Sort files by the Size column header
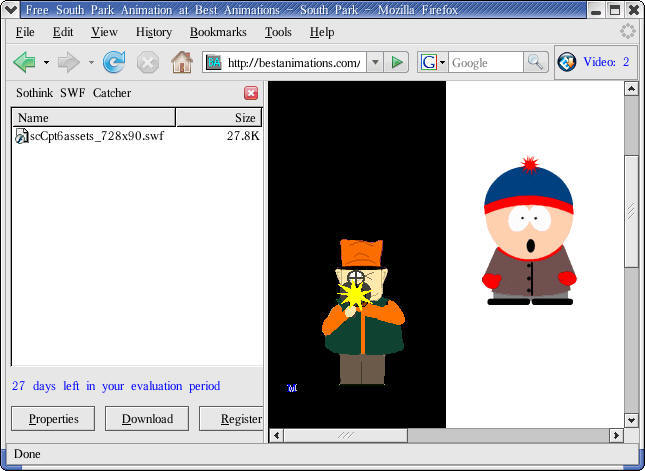Screen dimensions: 645x471 [x=218, y=118]
